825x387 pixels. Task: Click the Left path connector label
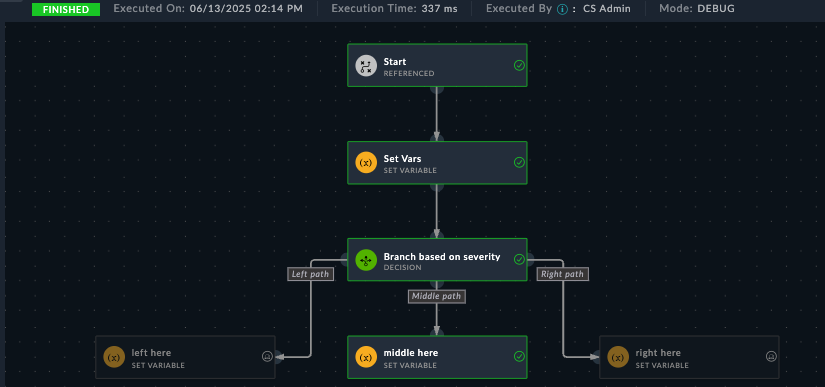coord(310,274)
